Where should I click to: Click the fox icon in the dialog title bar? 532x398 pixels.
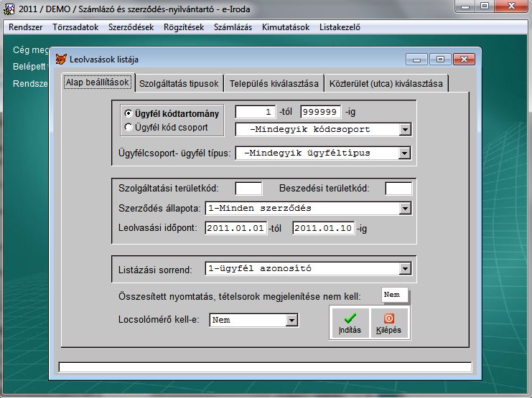click(62, 59)
